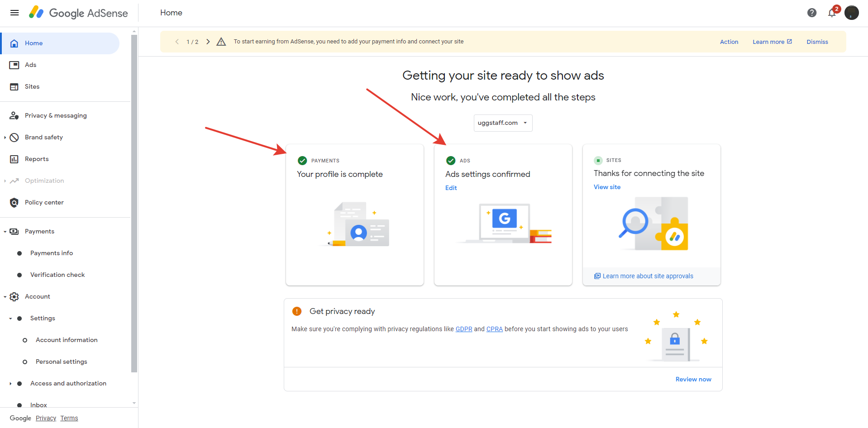Go to previous alert with left chevron
Screen dimensions: 868x428
[177, 42]
